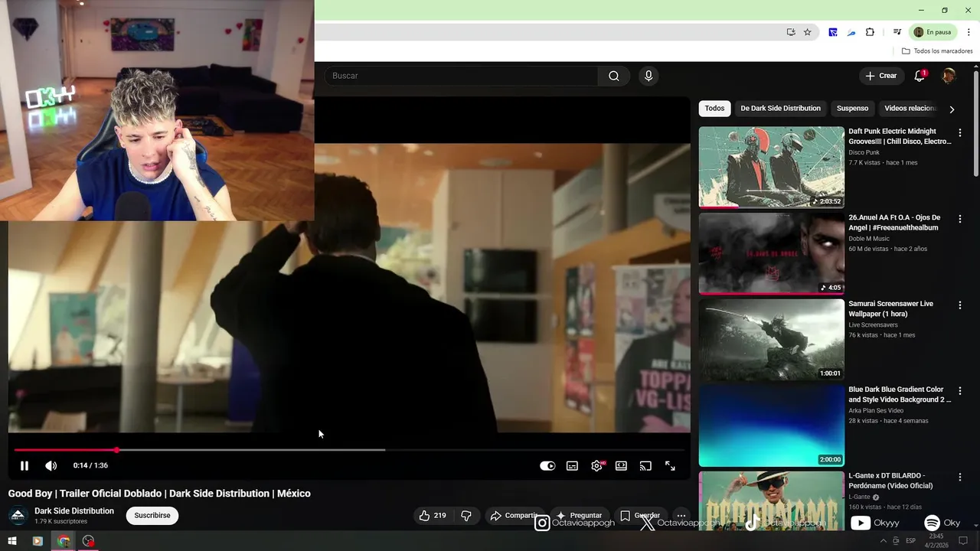The image size is (980, 551).
Task: Open the L-Gante Perdóname video thumbnail
Action: [771, 500]
